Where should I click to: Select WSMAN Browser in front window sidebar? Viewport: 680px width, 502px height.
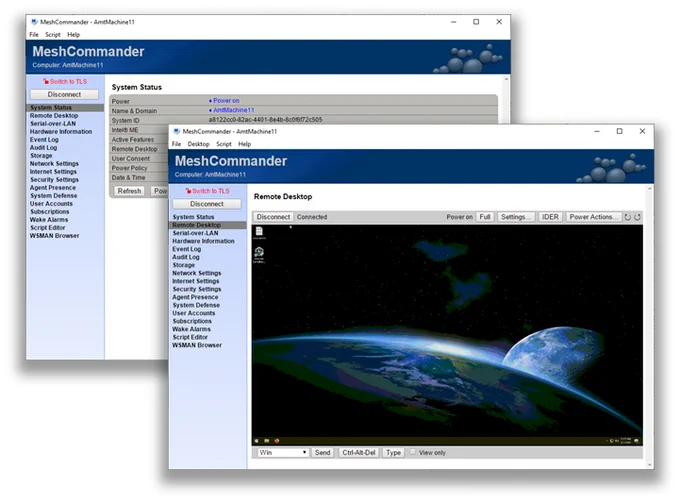click(x=197, y=345)
